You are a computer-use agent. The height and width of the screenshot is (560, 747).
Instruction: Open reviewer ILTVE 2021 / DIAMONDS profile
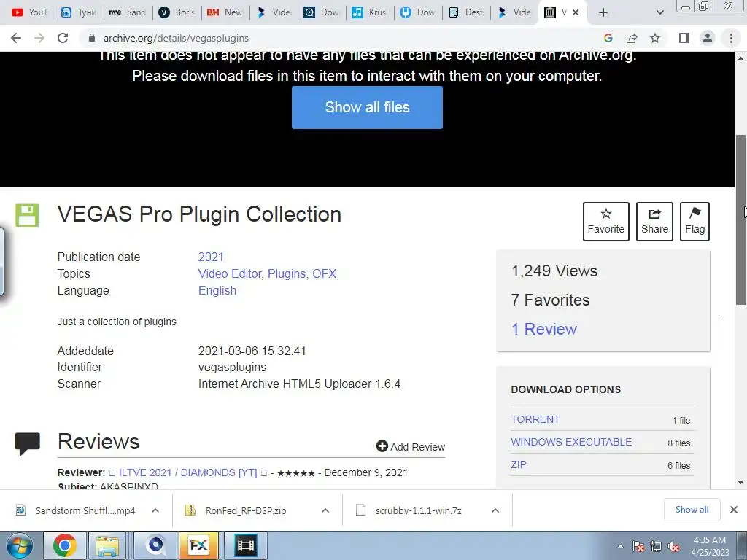187,472
